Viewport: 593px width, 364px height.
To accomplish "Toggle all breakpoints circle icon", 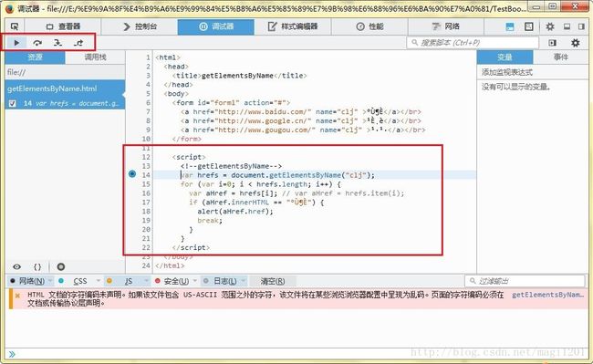I will point(60,267).
